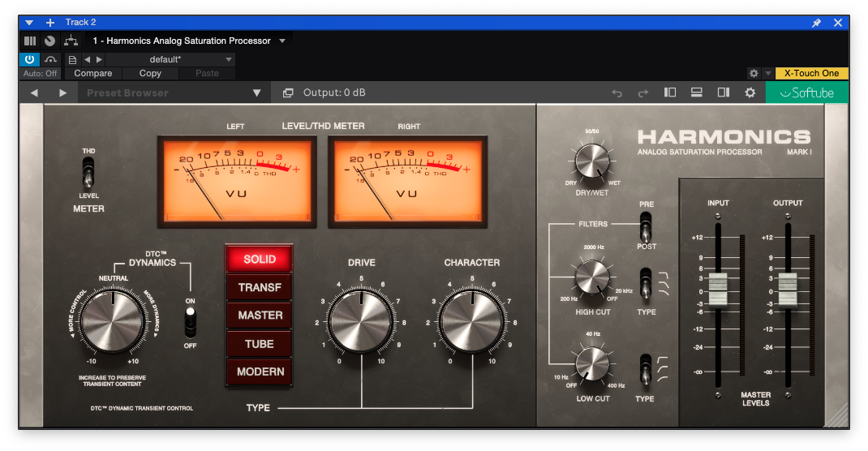Click the automation read curve icon
The height and width of the screenshot is (451, 868).
point(50,59)
